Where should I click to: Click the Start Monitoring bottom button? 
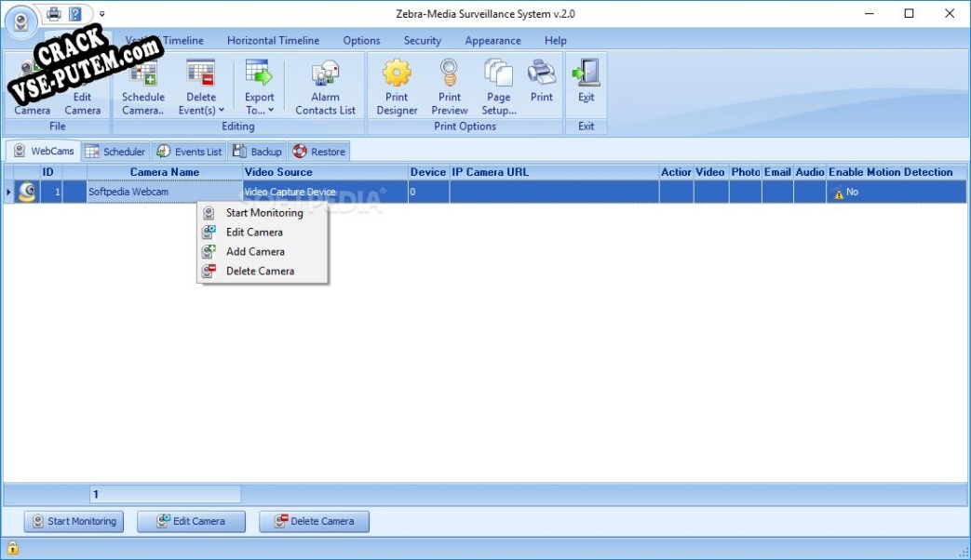[x=74, y=521]
